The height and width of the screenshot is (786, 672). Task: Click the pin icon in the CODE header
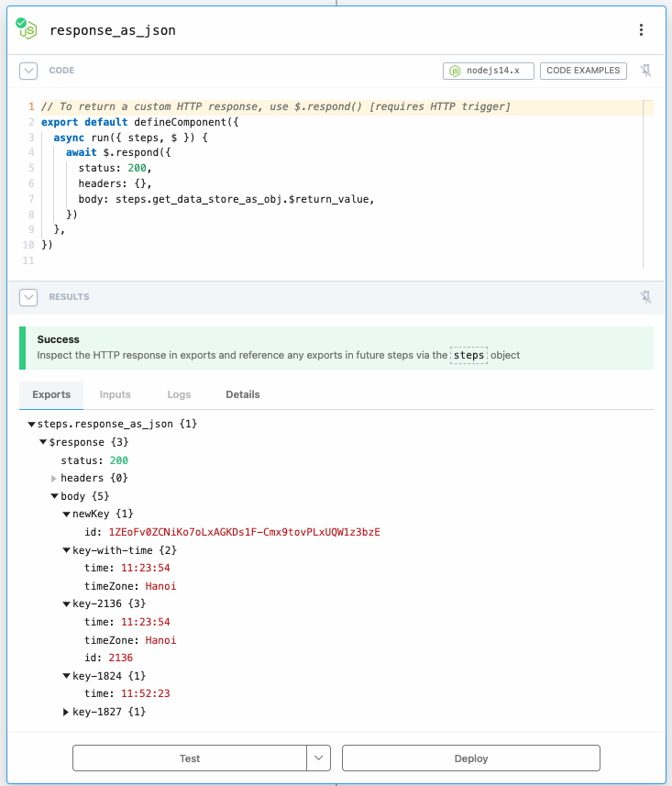(646, 71)
